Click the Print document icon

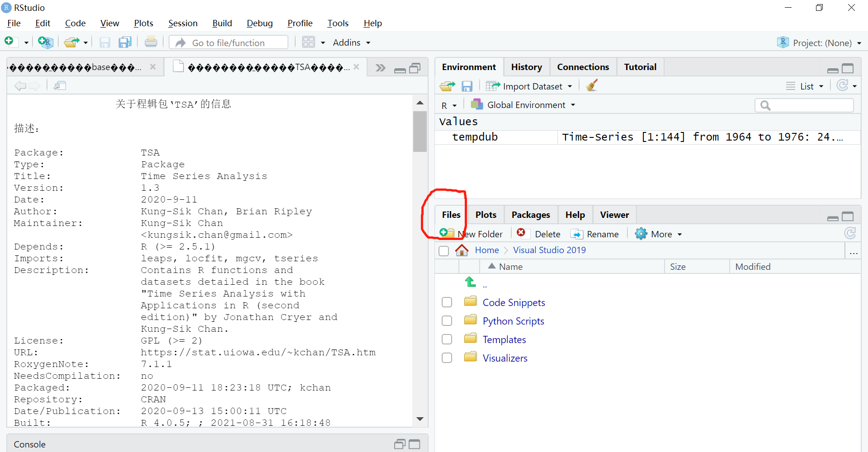tap(151, 42)
